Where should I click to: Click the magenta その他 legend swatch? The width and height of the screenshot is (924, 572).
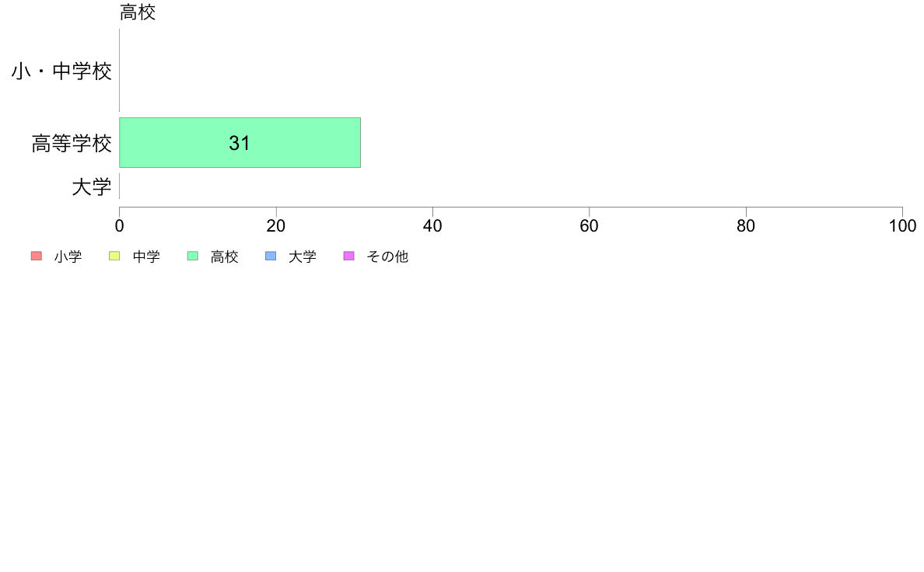click(349, 256)
